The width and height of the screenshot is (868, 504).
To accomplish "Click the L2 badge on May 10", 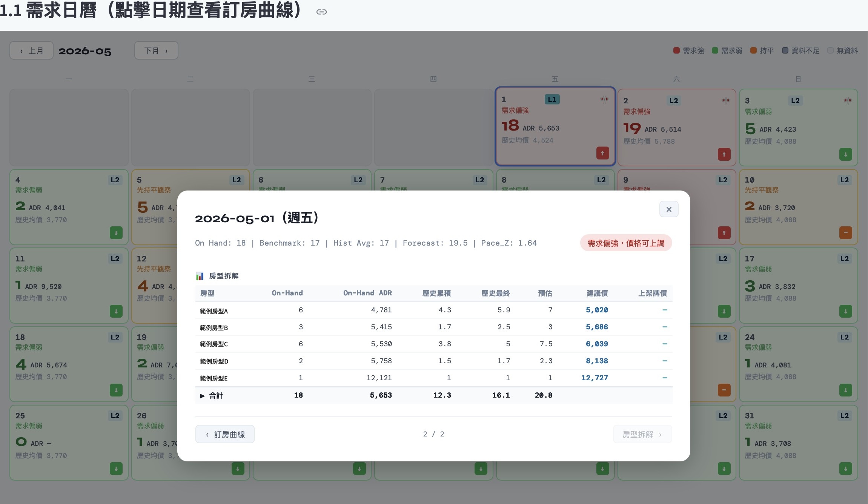I will coord(845,180).
